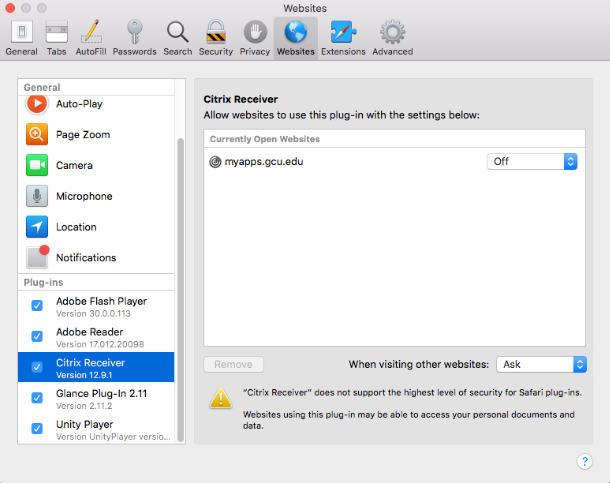Image resolution: width=610 pixels, height=483 pixels.
Task: Select the 'Page Zoom' label
Action: [x=83, y=135]
